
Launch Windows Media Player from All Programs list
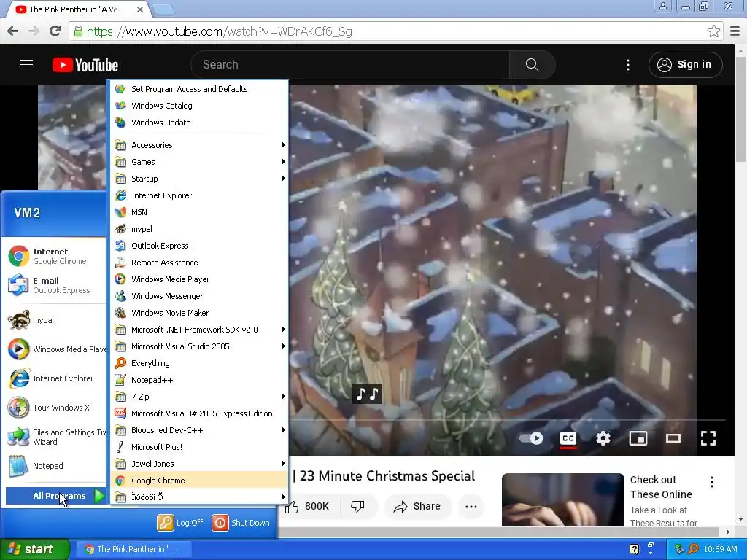(x=199, y=279)
